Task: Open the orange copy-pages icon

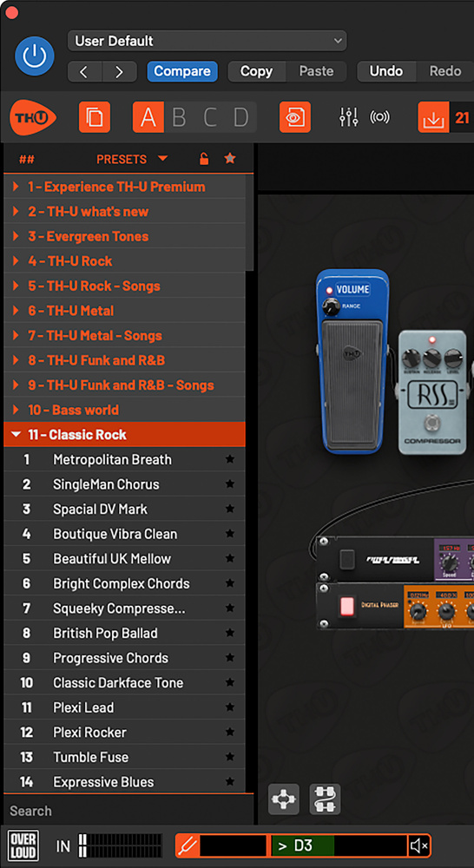Action: coord(95,117)
